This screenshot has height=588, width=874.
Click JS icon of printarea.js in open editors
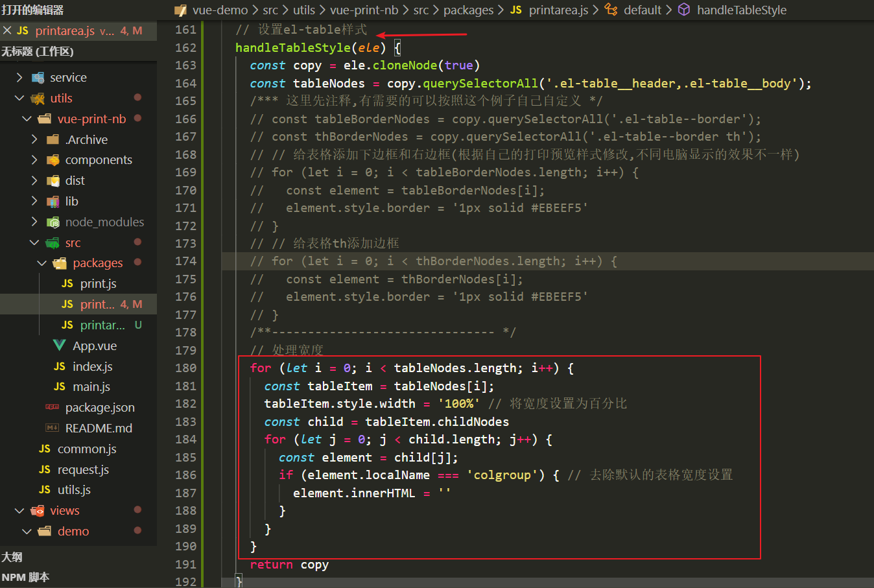click(23, 30)
